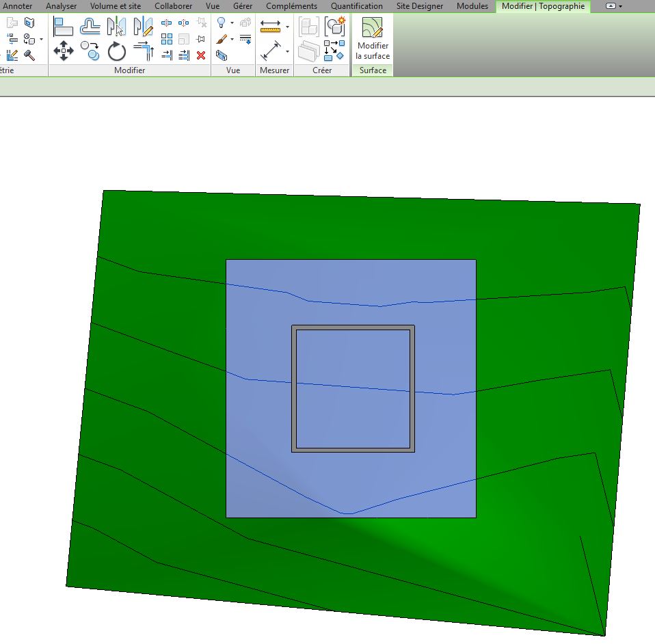The width and height of the screenshot is (655, 644).
Task: Select the Modifier | Topographie tab
Action: click(543, 6)
